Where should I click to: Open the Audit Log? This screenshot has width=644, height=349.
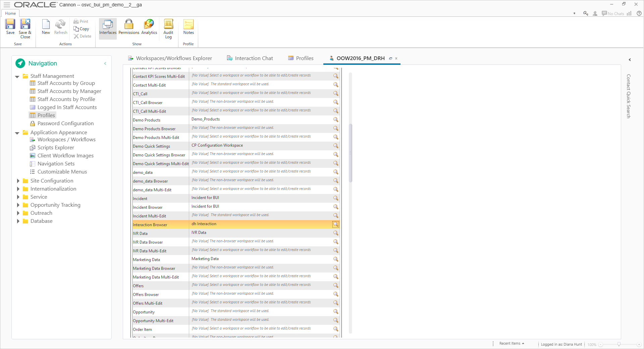point(168,29)
